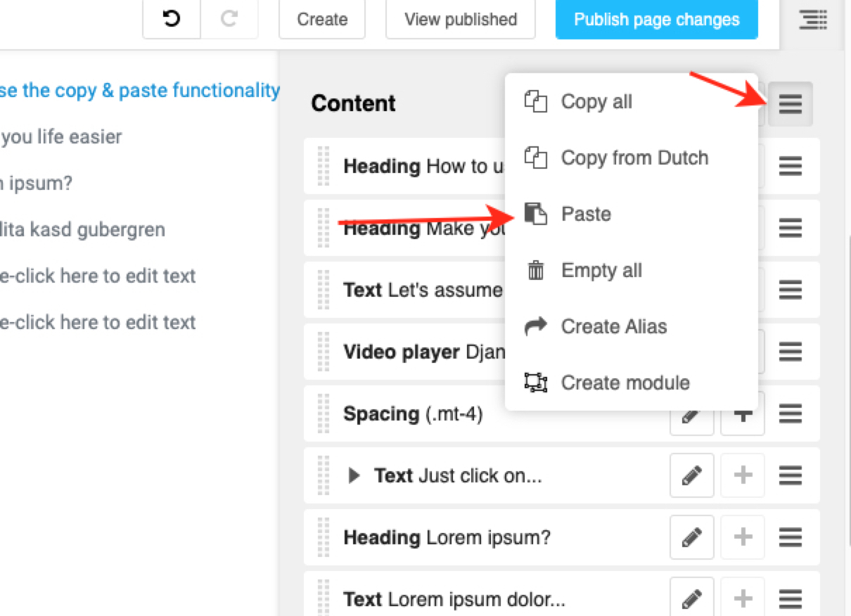Click the Publish page changes button
Viewport: 851px width, 616px height.
point(656,19)
